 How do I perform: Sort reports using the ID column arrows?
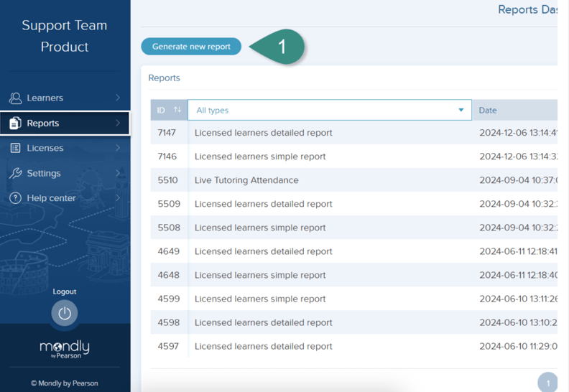(177, 110)
